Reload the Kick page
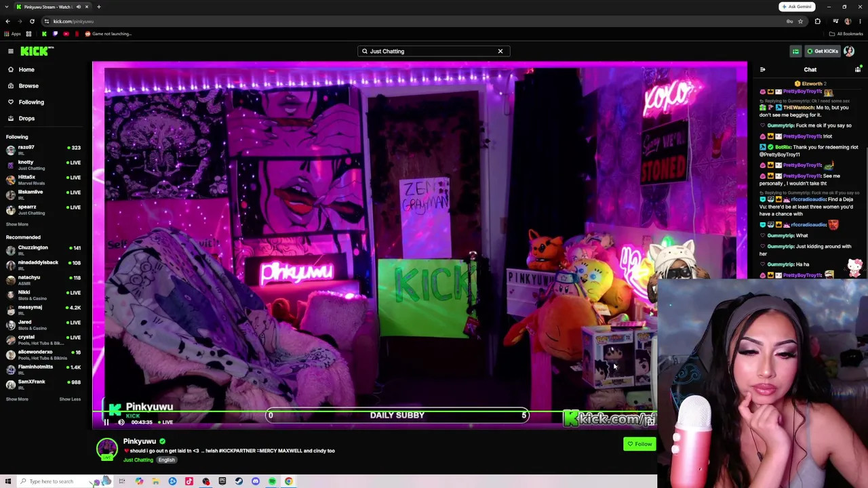 (x=32, y=21)
